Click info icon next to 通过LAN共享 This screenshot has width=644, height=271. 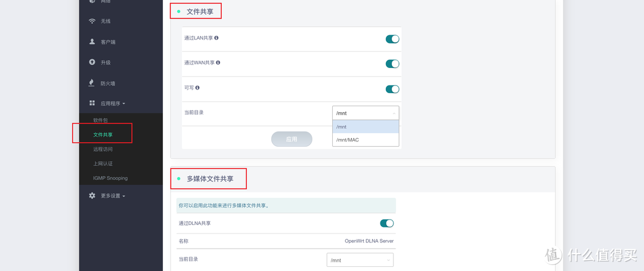[x=216, y=38]
